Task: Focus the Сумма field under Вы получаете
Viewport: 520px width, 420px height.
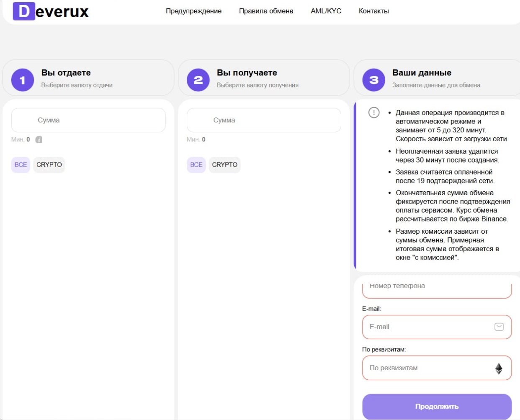Action: 264,120
